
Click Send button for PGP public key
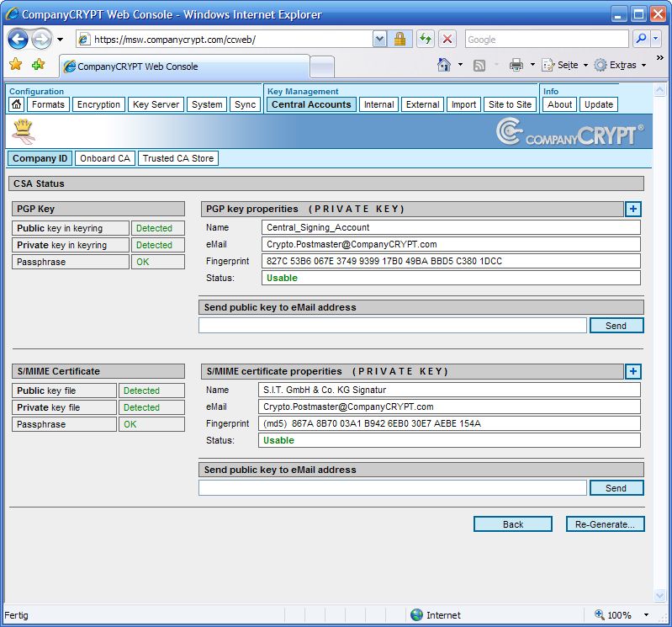(x=616, y=326)
